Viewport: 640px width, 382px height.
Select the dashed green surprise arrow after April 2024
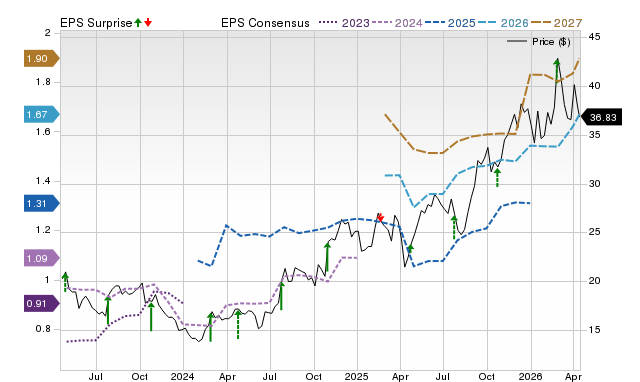click(x=238, y=324)
